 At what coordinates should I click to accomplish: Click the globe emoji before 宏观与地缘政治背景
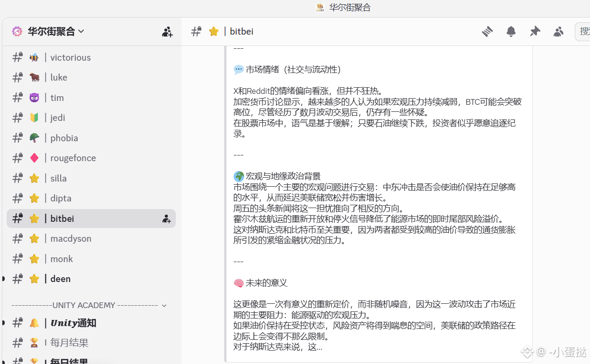[239, 176]
